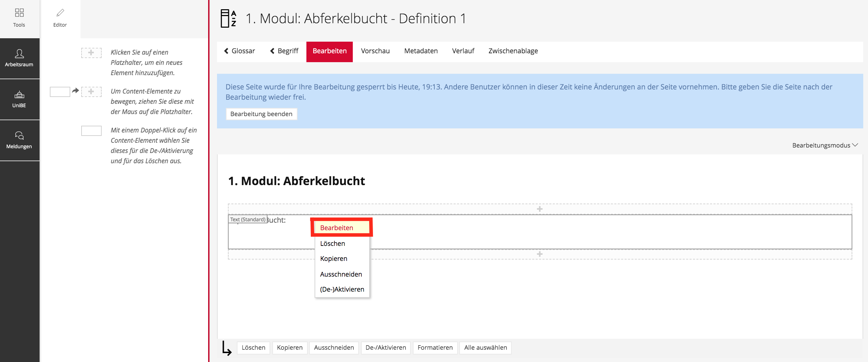This screenshot has height=362, width=868.
Task: Click the blue lock notice text
Action: click(x=529, y=92)
